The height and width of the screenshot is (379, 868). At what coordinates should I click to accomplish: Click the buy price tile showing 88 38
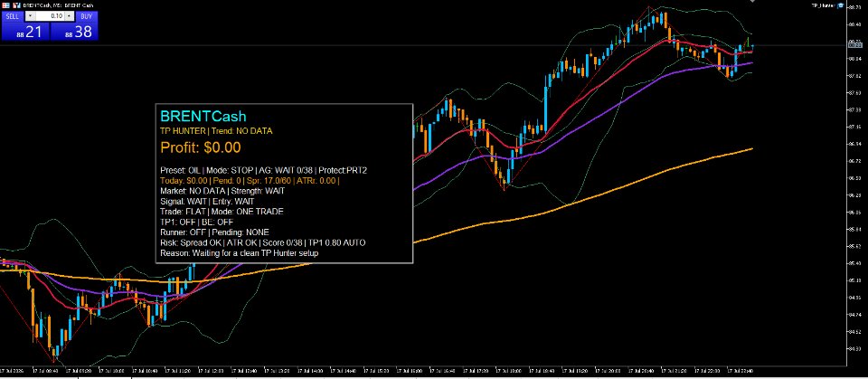coord(74,32)
